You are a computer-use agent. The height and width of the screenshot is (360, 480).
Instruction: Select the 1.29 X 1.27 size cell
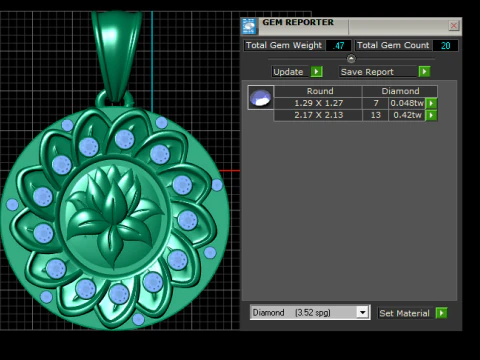[318, 103]
